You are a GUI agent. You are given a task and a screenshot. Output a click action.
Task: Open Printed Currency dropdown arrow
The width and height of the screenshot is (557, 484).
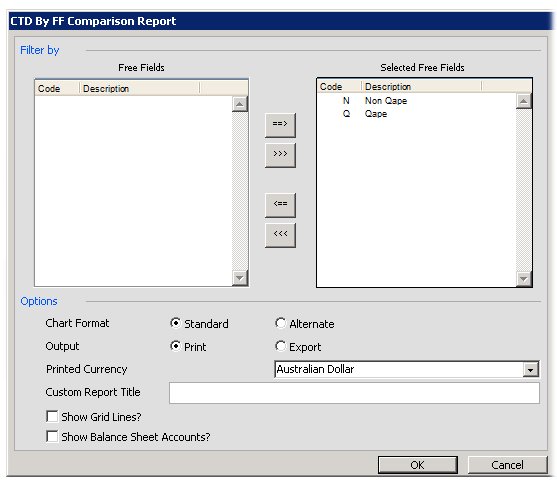pos(530,370)
